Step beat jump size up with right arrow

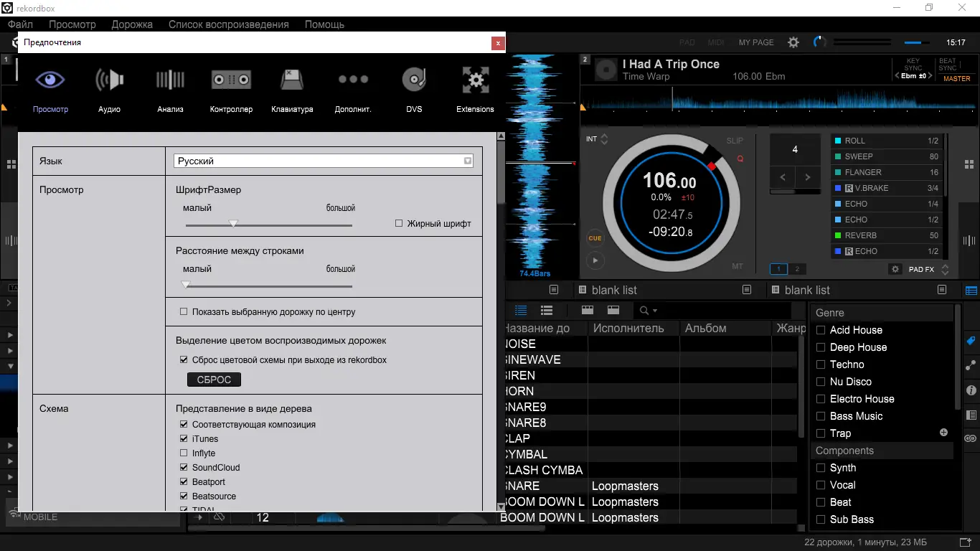808,177
